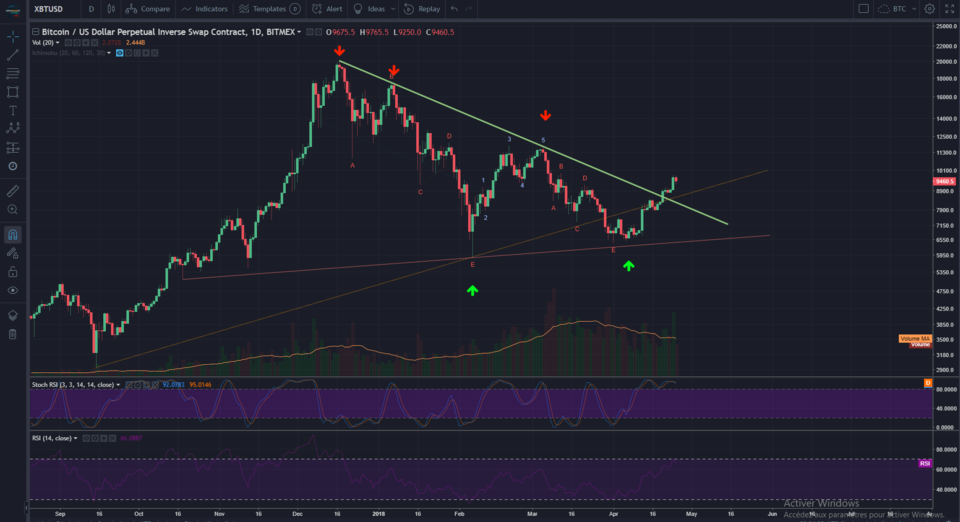The image size is (960, 522).
Task: Click the Compare symbols button
Action: pos(148,9)
